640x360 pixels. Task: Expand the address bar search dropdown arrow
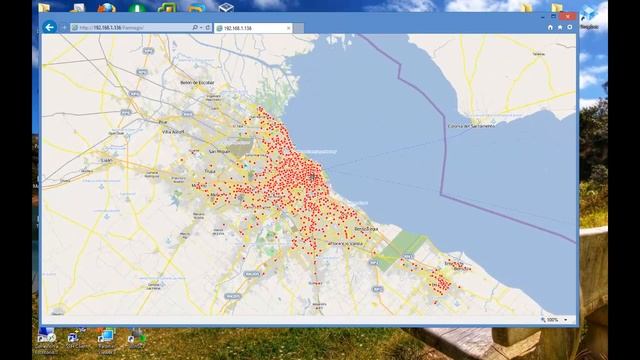coord(200,28)
